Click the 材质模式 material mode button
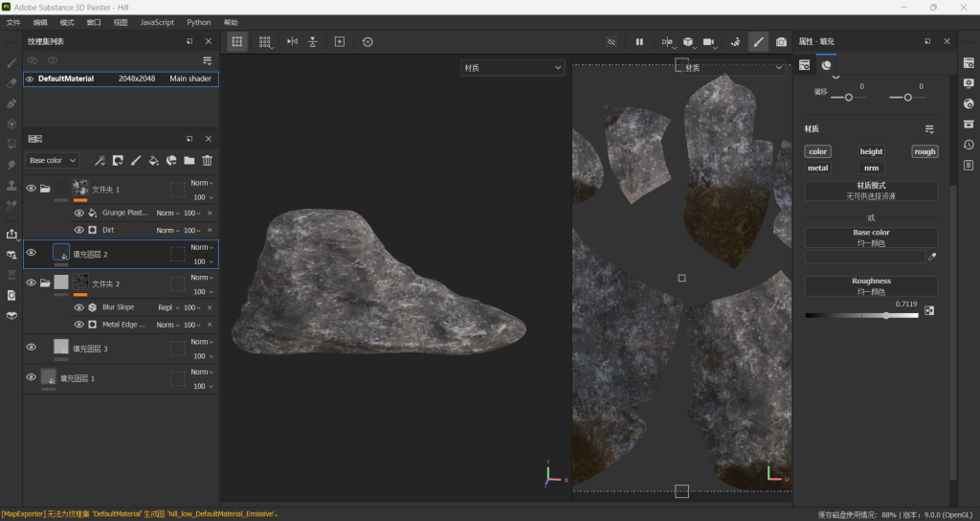980x521 pixels. click(871, 191)
